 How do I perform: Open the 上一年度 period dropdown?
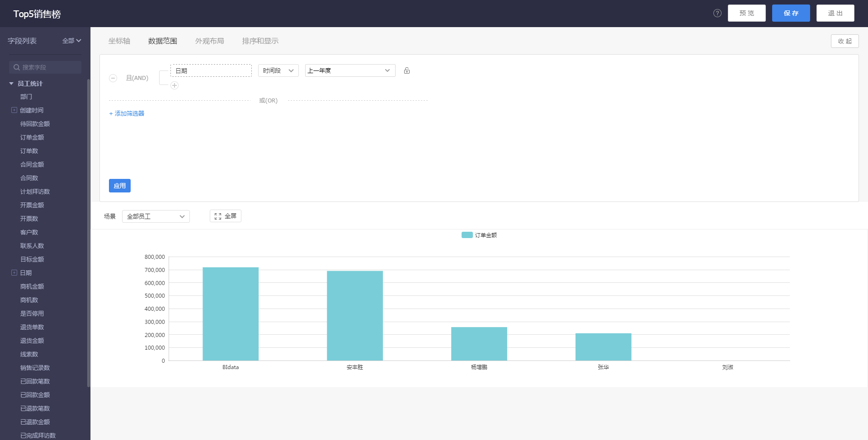tap(349, 70)
